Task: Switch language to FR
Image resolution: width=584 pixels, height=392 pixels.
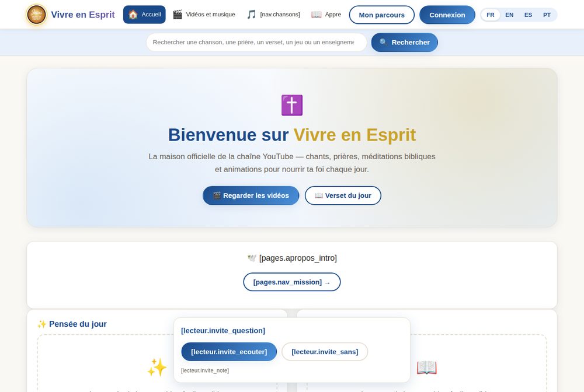Action: (491, 15)
